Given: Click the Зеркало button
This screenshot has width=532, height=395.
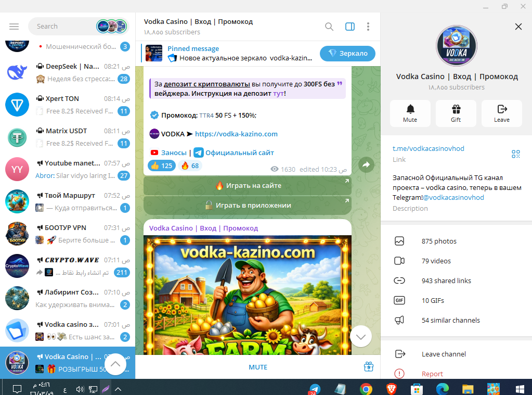Looking at the screenshot, I should tap(347, 53).
